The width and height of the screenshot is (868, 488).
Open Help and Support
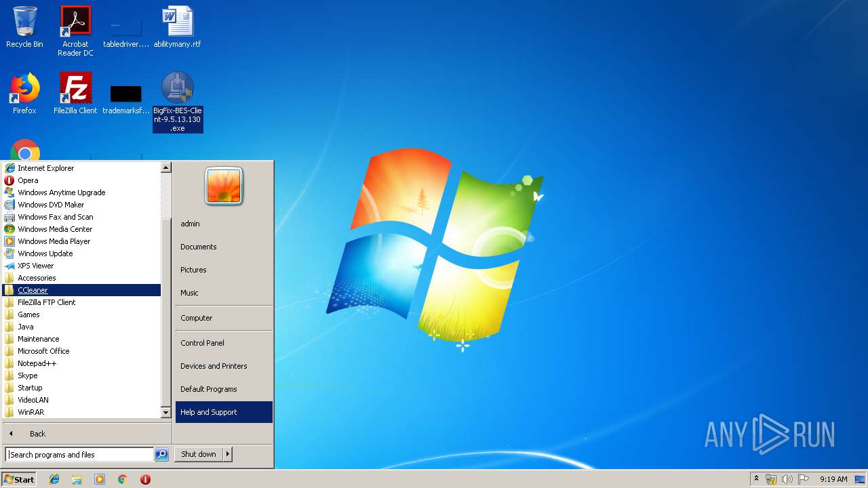224,412
